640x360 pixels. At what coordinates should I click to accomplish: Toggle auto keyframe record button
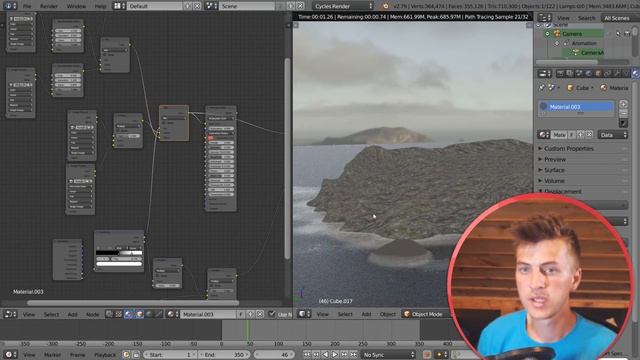click(x=427, y=355)
